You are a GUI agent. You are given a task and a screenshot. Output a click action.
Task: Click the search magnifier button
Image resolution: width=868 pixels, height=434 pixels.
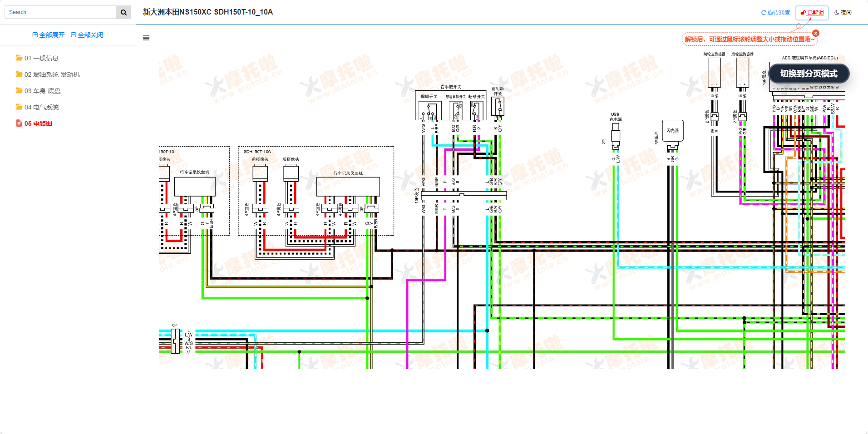coord(123,12)
